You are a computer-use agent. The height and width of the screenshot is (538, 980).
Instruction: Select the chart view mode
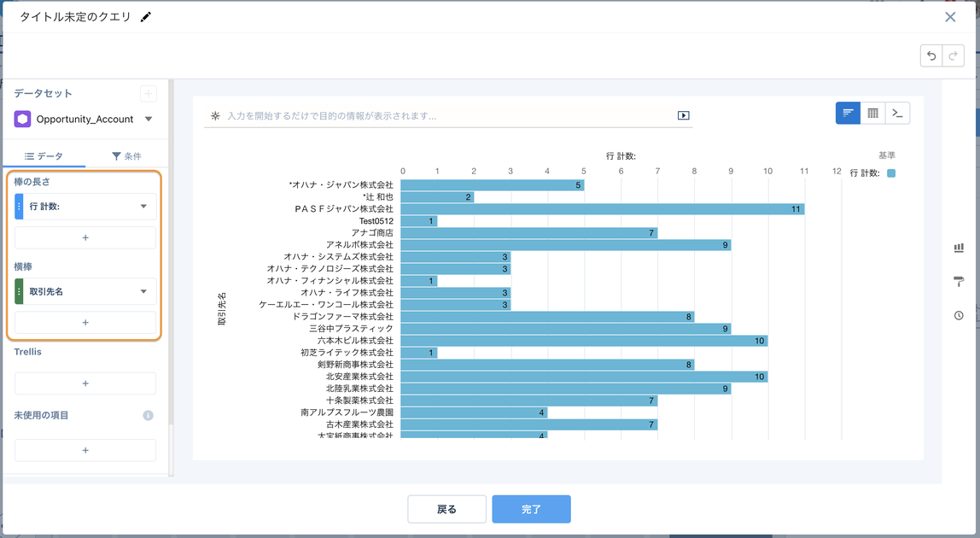pos(848,112)
